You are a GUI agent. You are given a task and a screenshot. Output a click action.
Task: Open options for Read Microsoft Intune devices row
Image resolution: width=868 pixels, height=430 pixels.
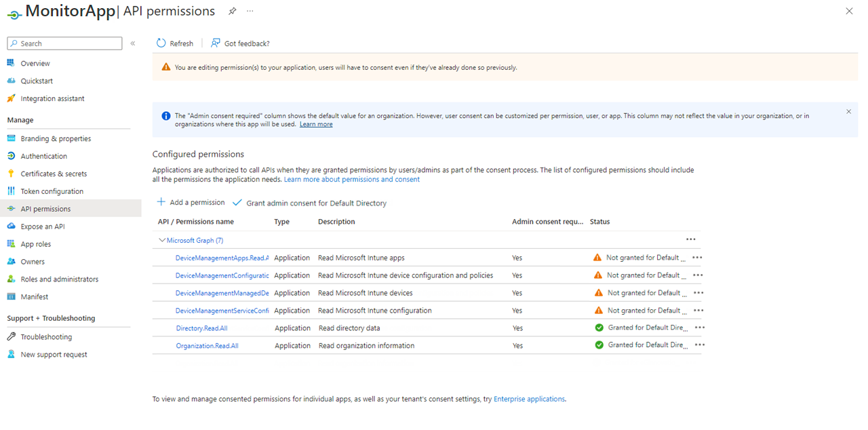point(698,293)
